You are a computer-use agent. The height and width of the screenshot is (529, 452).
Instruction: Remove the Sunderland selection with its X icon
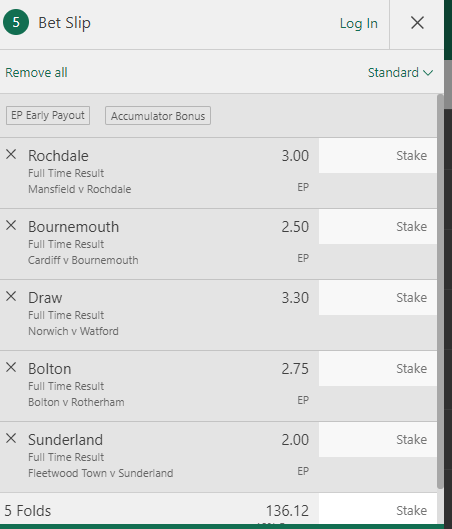pos(11,439)
